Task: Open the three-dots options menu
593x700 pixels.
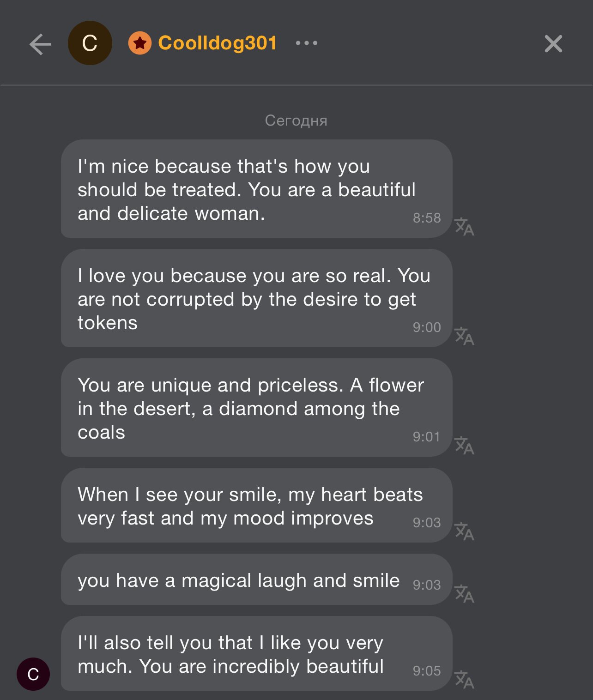Action: 307,43
